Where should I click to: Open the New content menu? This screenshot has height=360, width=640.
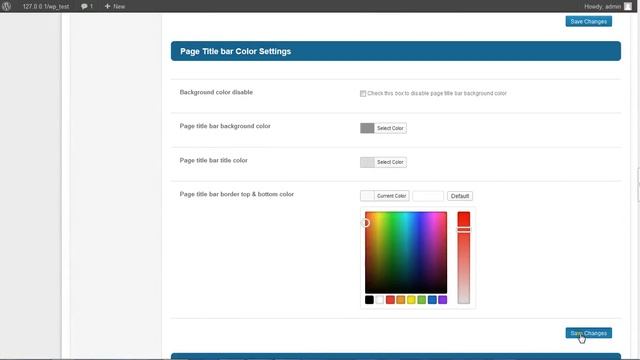pyautogui.click(x=115, y=6)
